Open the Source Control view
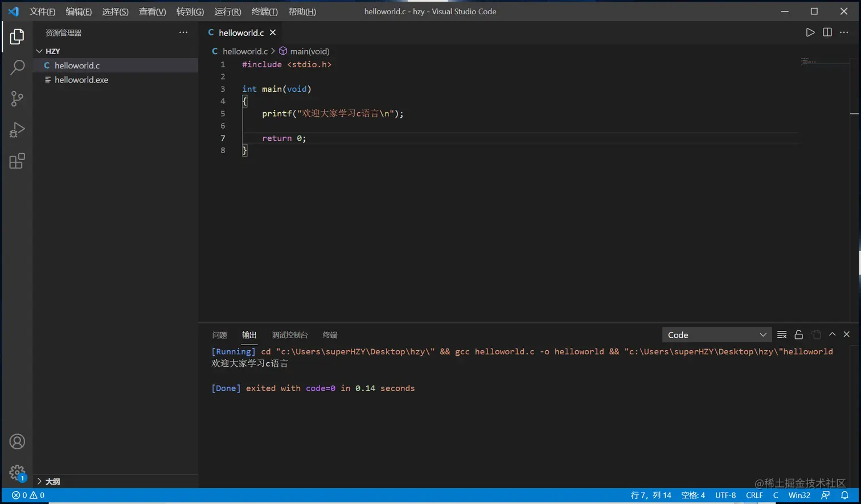Viewport: 861px width, 504px height. coord(17,99)
